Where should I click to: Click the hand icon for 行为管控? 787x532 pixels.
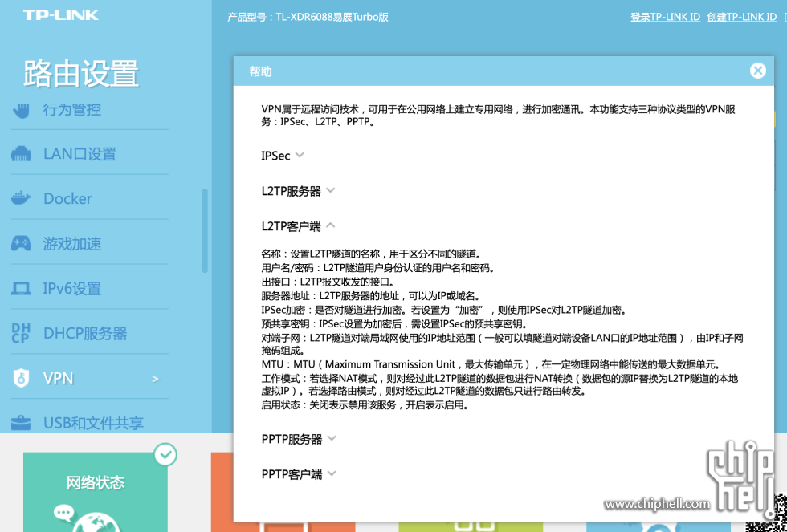(x=21, y=110)
